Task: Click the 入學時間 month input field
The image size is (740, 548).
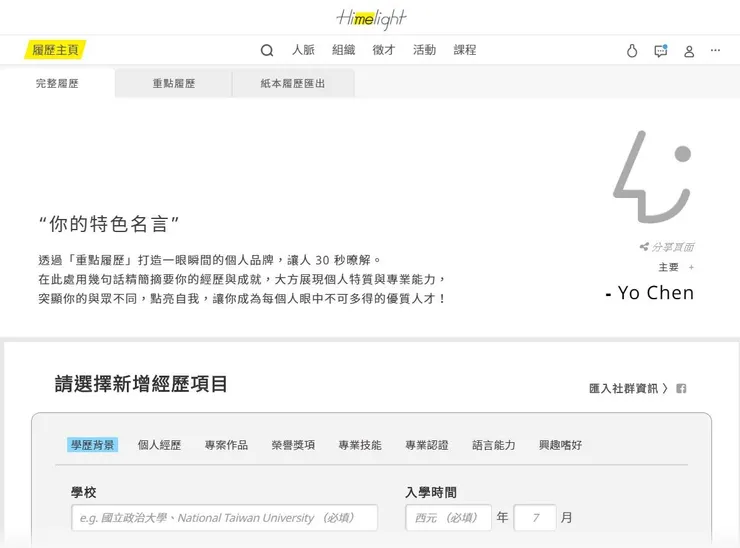Action: click(x=535, y=518)
